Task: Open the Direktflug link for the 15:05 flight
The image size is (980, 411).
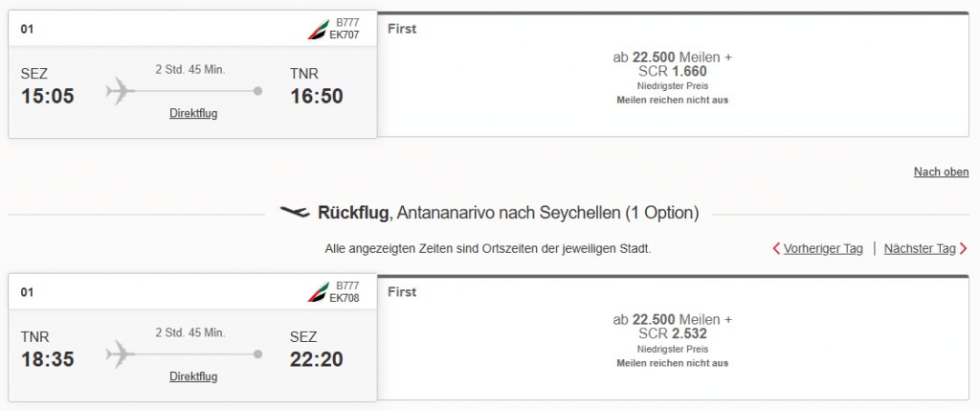Action: tap(193, 113)
